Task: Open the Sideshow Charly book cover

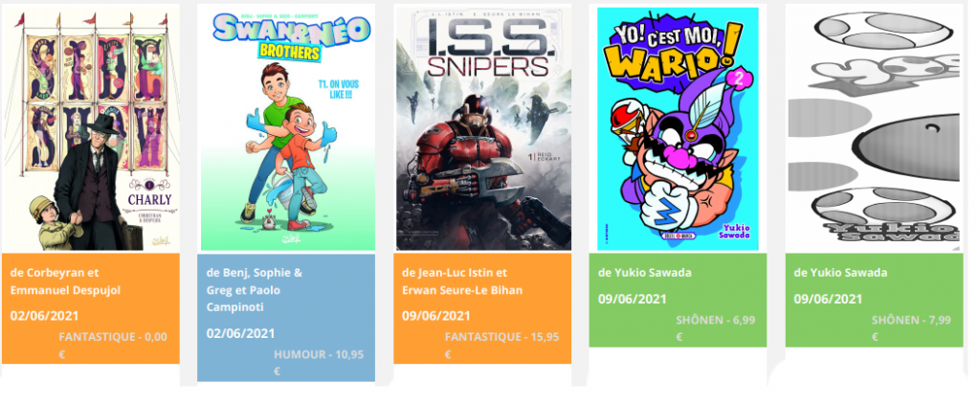Action: [x=91, y=129]
